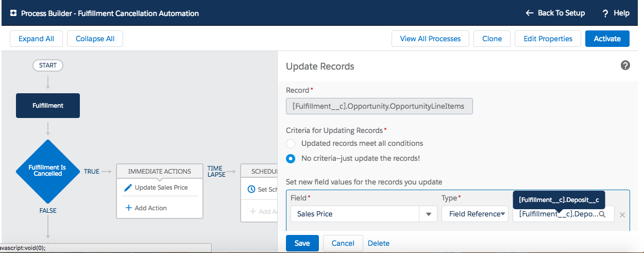This screenshot has height=253, width=644.
Task: Click Expand All button
Action: point(36,39)
